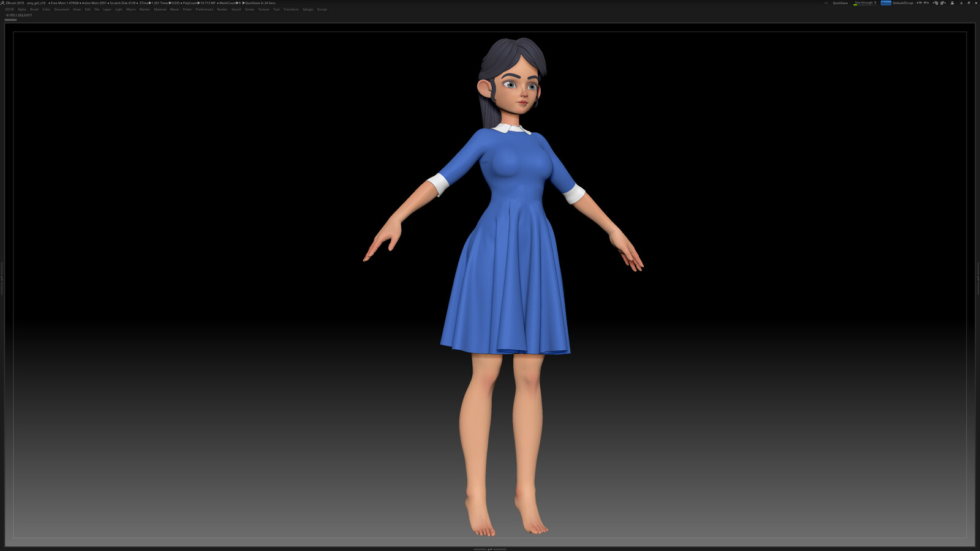
Task: Open the Material menu
Action: (x=160, y=9)
